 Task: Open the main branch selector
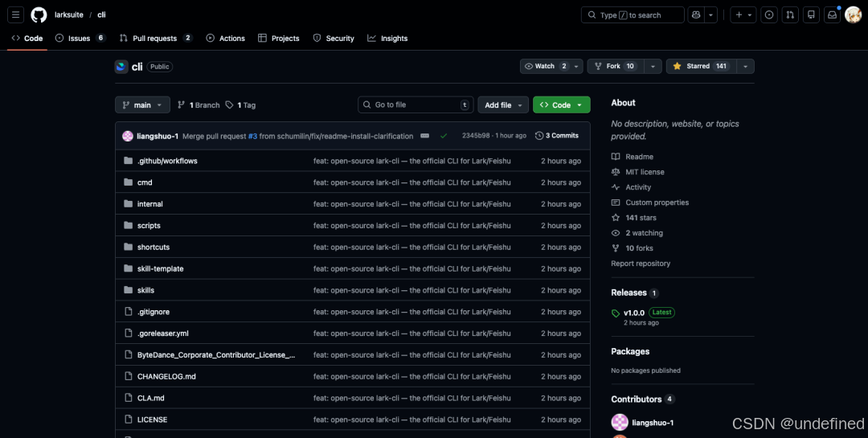(142, 104)
